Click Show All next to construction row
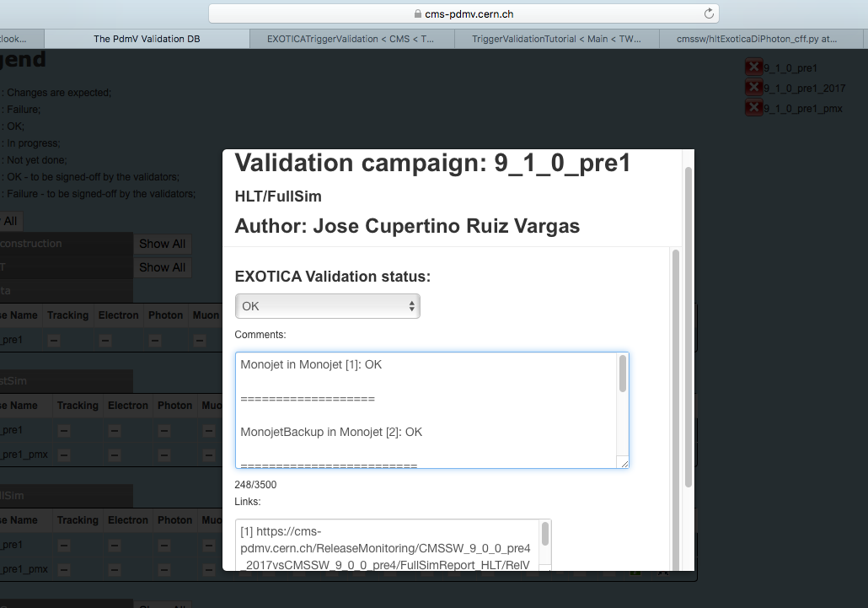 click(162, 244)
